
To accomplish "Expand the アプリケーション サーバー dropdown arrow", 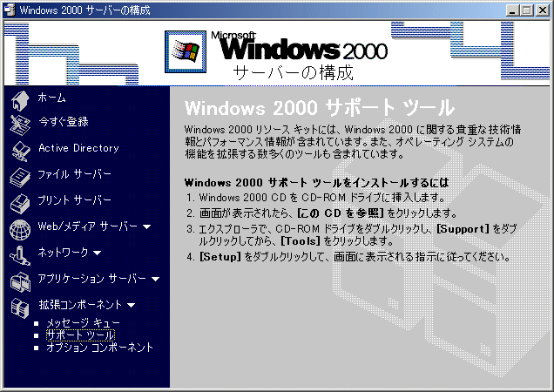I will 155,279.
